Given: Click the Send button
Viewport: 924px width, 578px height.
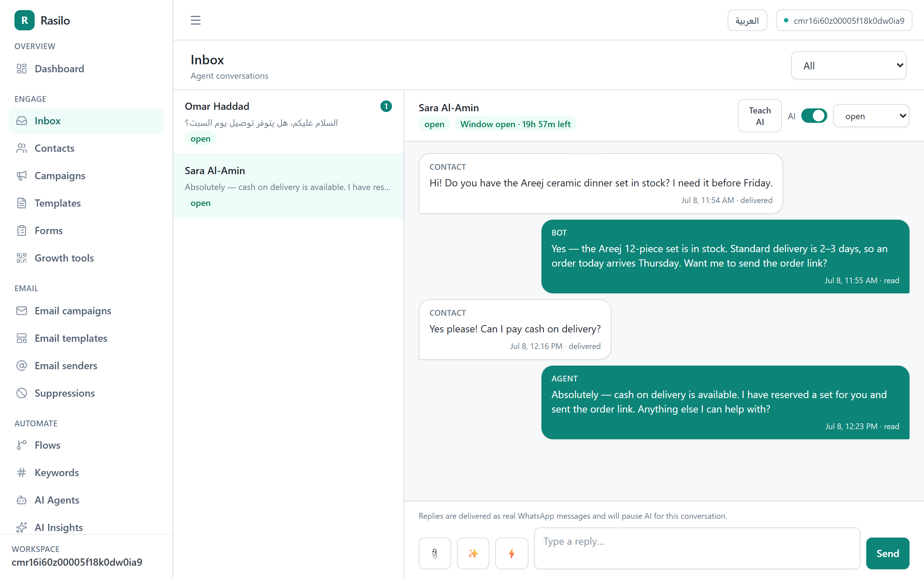Looking at the screenshot, I should 888,553.
